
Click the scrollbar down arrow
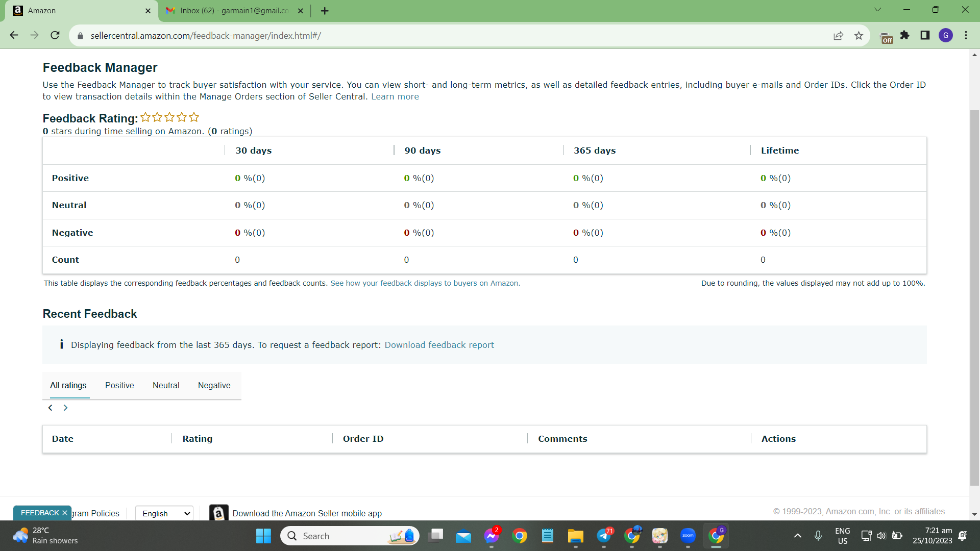(x=974, y=514)
